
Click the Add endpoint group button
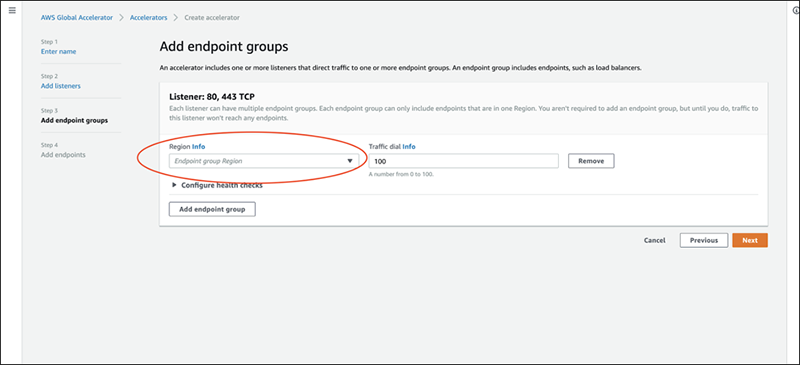click(x=212, y=209)
